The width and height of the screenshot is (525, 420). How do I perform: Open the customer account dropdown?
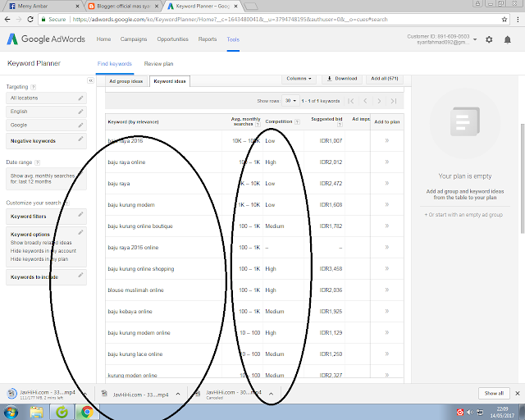(475, 39)
